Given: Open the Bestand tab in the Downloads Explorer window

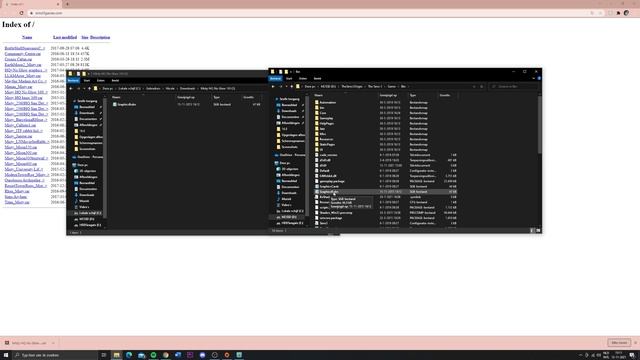Looking at the screenshot, I should coord(73,80).
